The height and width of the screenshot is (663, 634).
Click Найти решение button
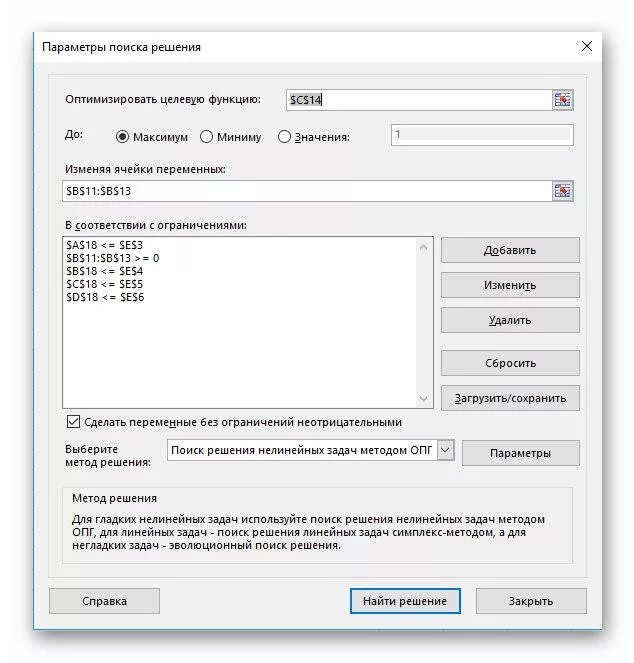(405, 601)
